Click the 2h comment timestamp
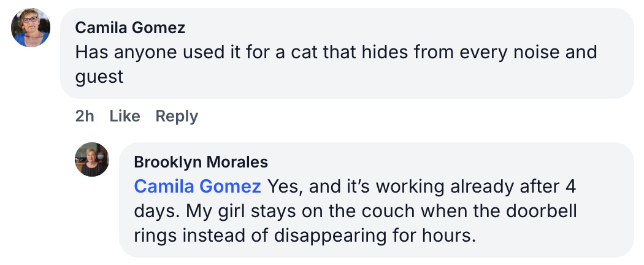644x265 pixels. pos(85,116)
